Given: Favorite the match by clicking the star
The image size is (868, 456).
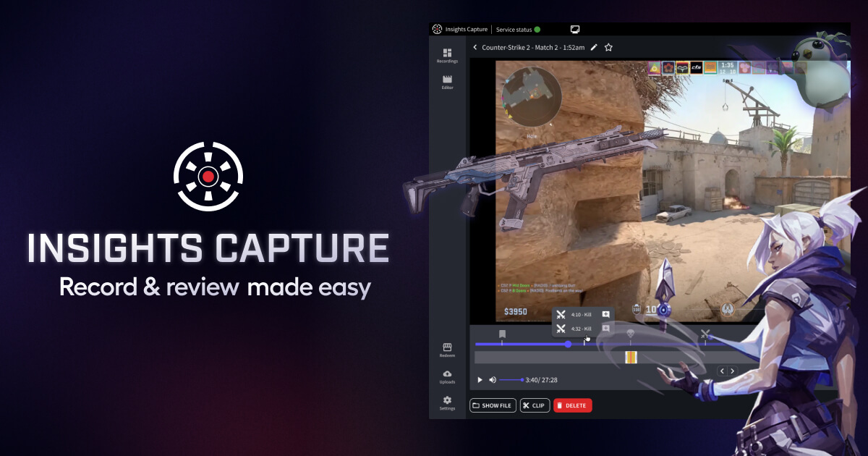Looking at the screenshot, I should click(x=608, y=46).
